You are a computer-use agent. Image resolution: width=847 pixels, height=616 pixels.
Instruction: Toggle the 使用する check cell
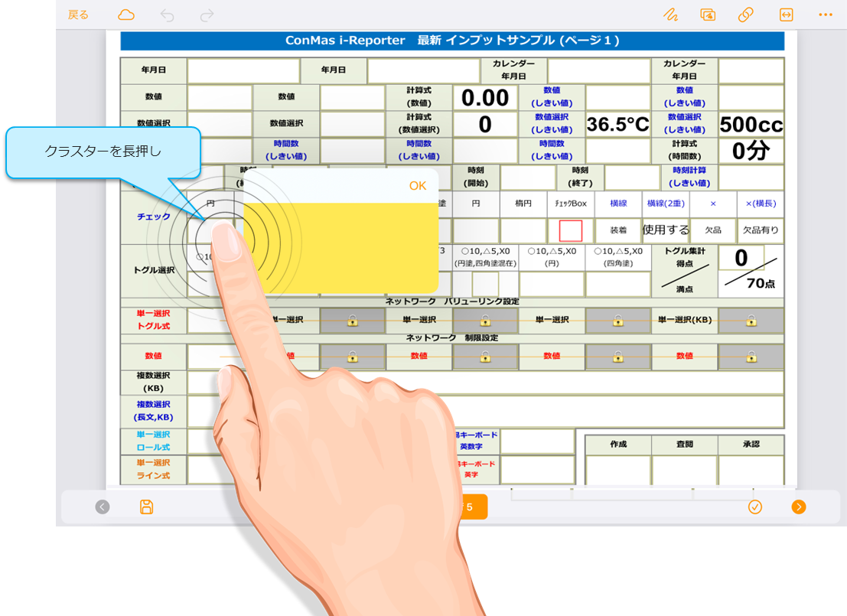pos(665,230)
